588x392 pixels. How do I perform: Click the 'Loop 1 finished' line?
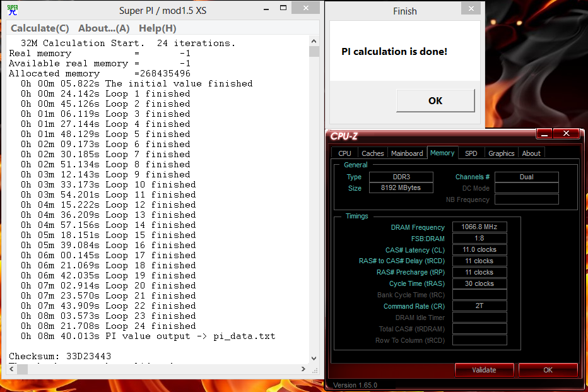(x=105, y=93)
